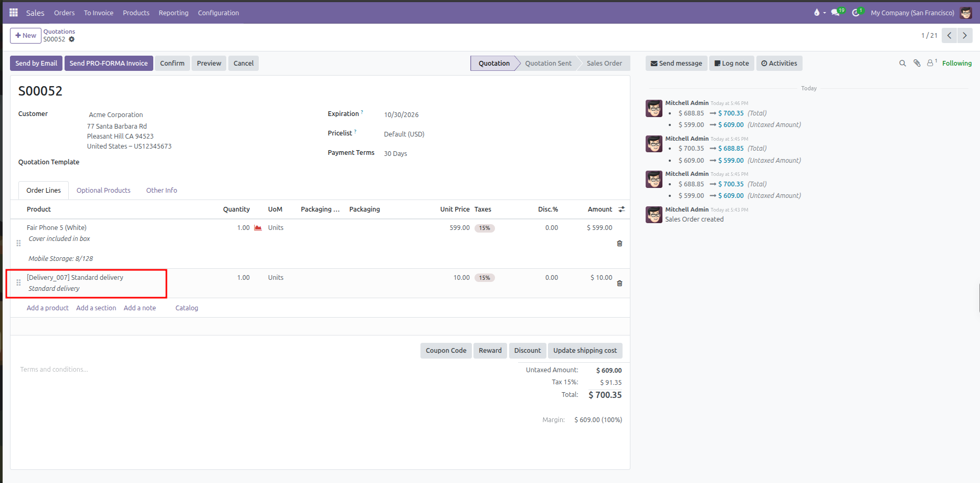Click the Terms and conditions field
Image resolution: width=980 pixels, height=483 pixels.
pos(54,370)
